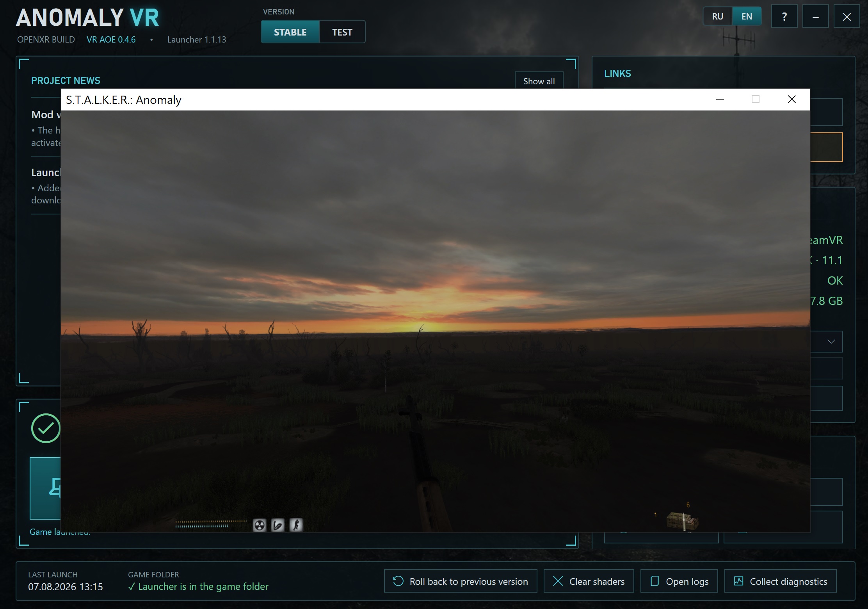Screen dimensions: 868x609
Task: Open the launcher help question mark button
Action: tap(784, 17)
